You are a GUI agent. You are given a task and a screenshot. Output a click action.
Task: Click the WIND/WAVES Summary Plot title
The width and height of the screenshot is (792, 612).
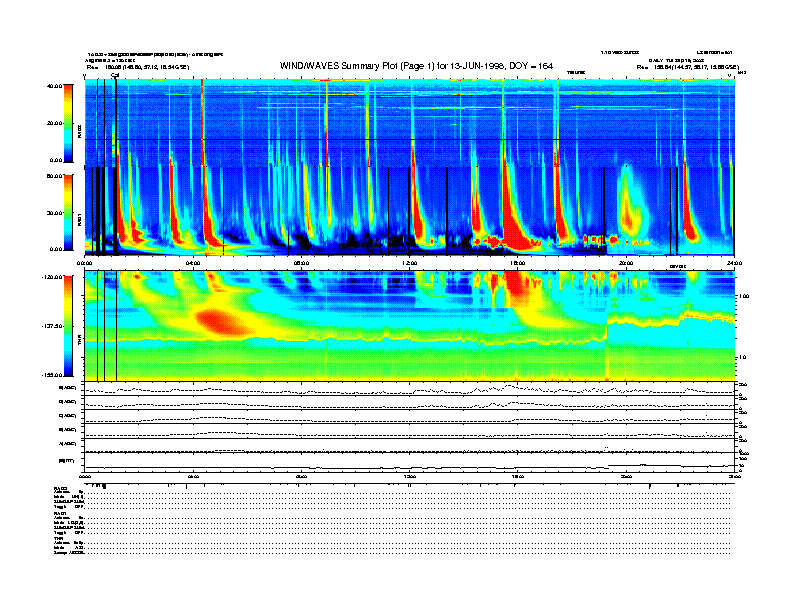tap(416, 66)
